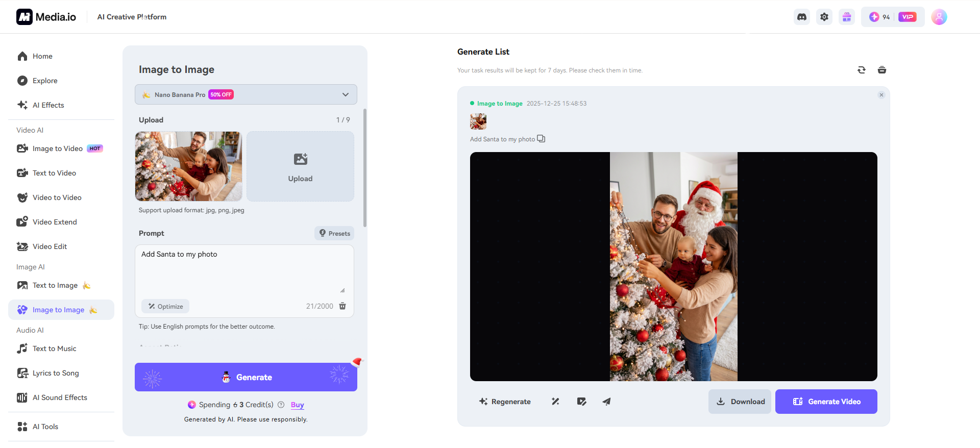This screenshot has height=448, width=980.
Task: Click the 94 credits counter
Action: (880, 17)
